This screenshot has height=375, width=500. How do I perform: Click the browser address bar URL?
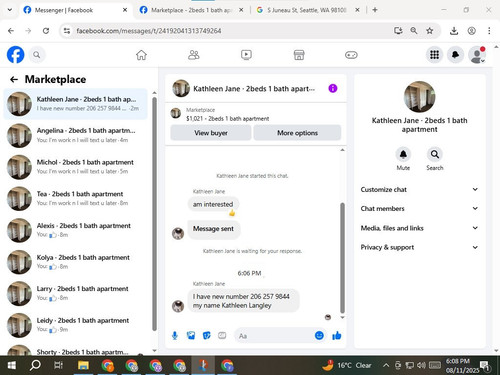(x=149, y=31)
